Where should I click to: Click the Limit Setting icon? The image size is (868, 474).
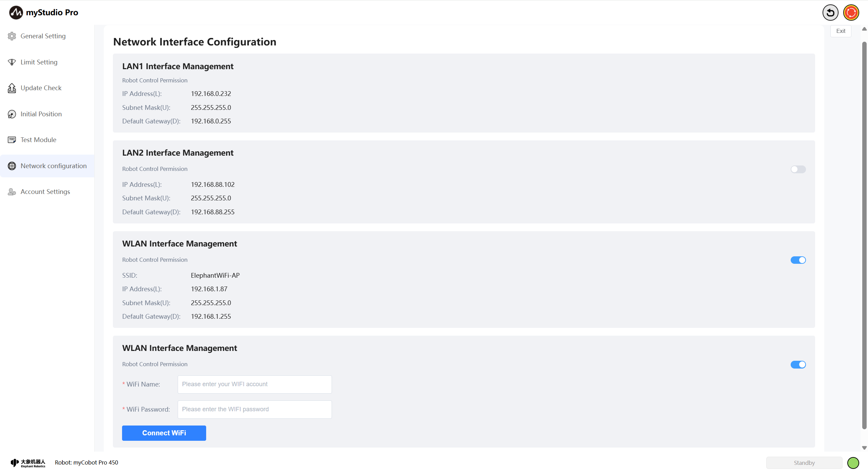pos(12,62)
